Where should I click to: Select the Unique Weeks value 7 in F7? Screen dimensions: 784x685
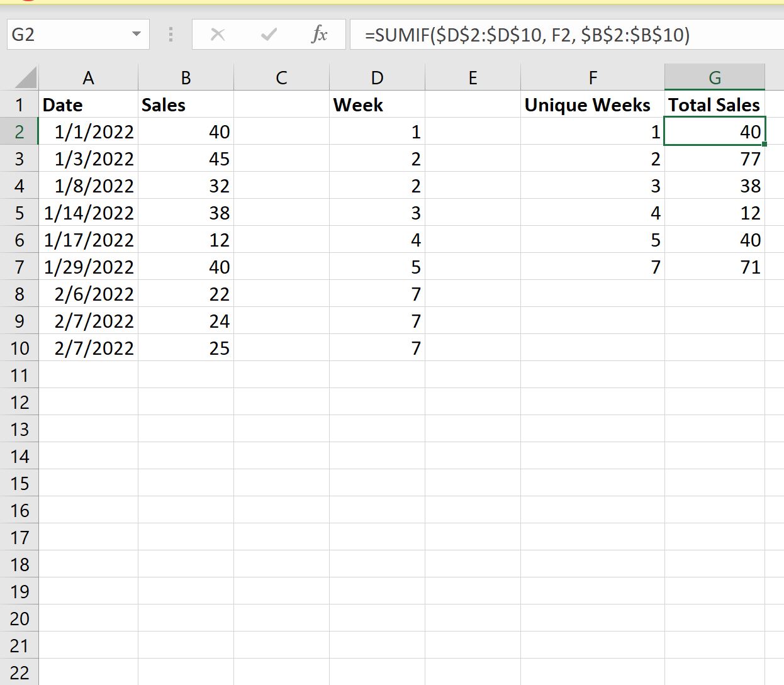tap(592, 267)
